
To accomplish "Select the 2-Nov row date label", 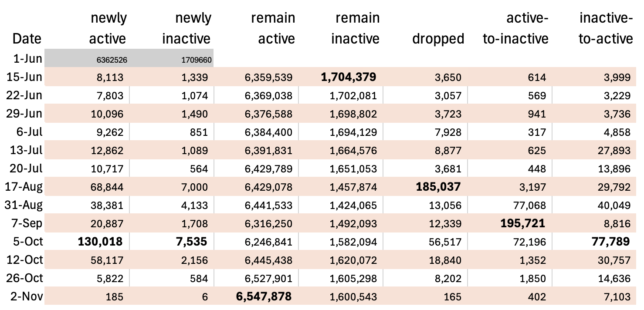I will 27,297.
